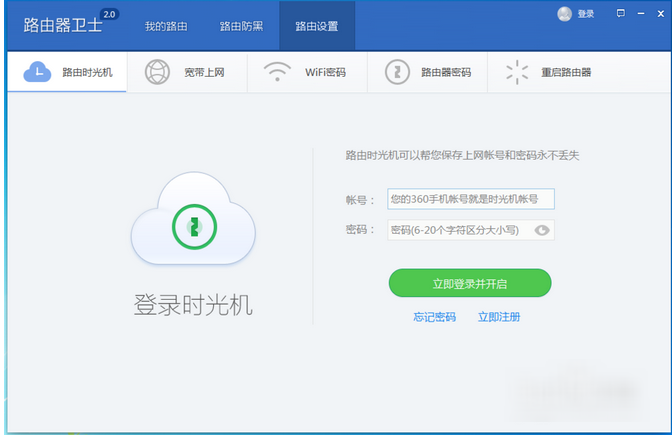
Task: Click the restart spinner icon
Action: click(517, 72)
